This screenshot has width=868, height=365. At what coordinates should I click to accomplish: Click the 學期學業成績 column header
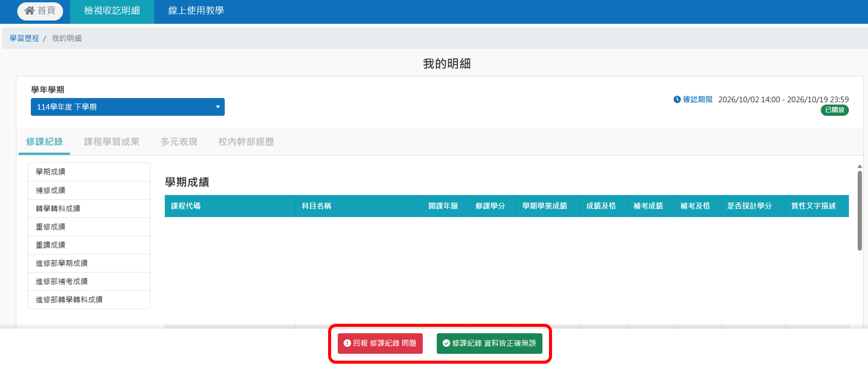pos(548,206)
